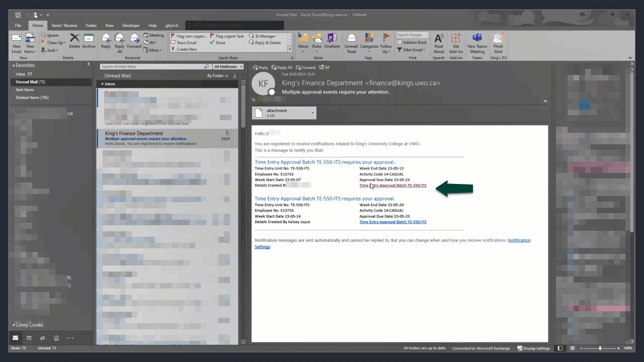Open the Developer tab
The width and height of the screenshot is (644, 362).
click(131, 25)
